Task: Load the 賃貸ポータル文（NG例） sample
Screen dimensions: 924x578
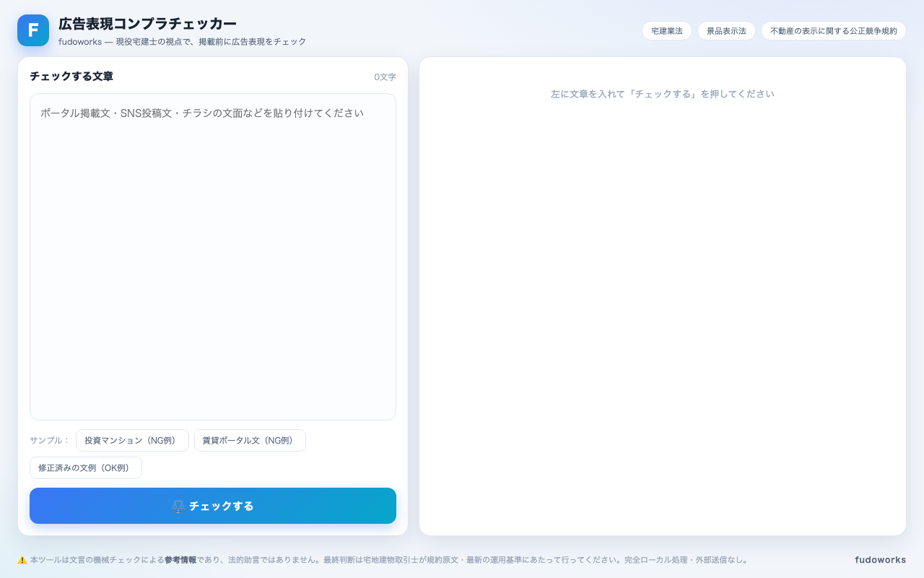Action: [250, 441]
